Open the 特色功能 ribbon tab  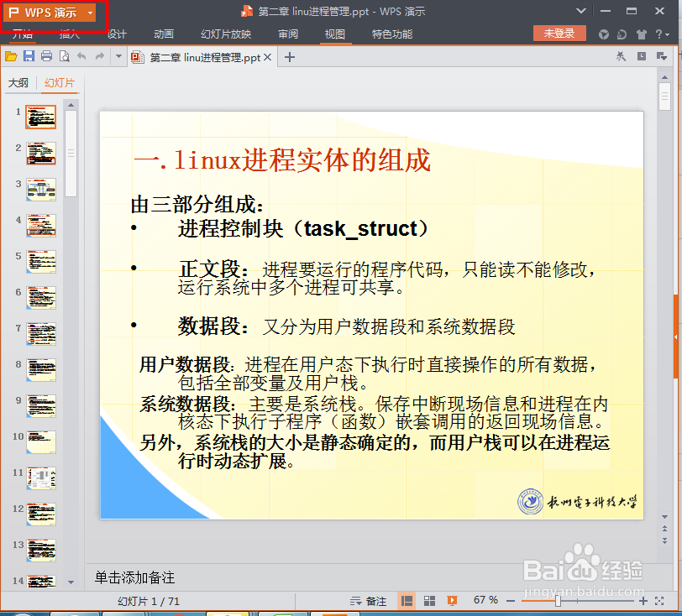coord(392,34)
